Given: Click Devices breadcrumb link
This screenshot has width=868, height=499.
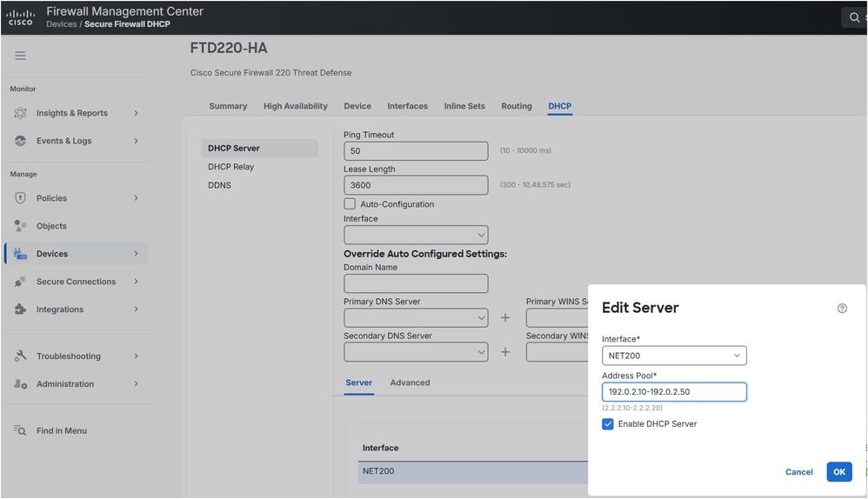Looking at the screenshot, I should [x=62, y=23].
